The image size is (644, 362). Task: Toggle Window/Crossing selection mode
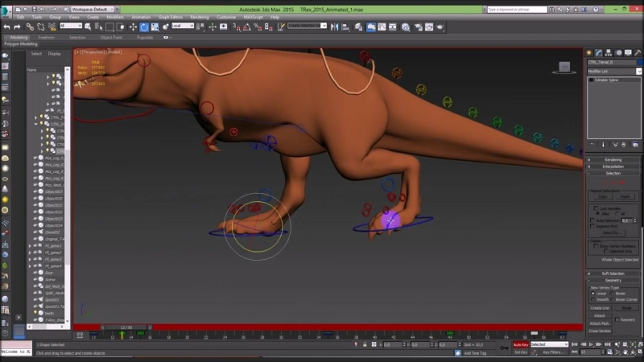(x=120, y=27)
